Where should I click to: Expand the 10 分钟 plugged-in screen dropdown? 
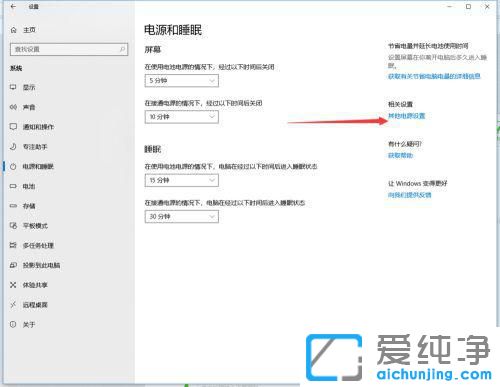coord(182,117)
